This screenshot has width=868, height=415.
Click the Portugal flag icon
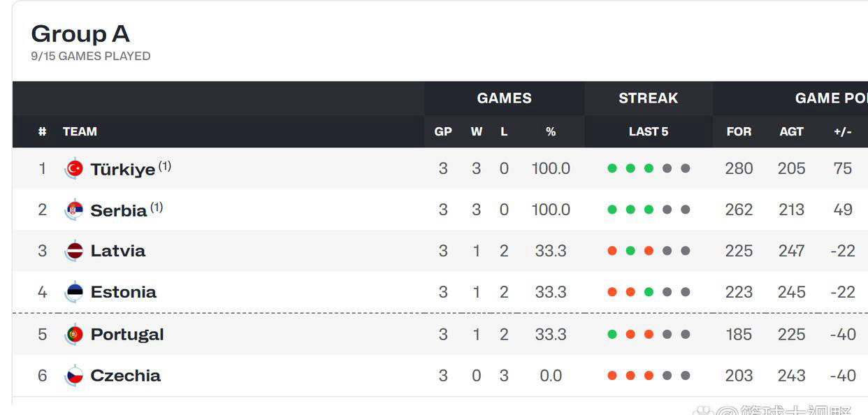(x=75, y=335)
